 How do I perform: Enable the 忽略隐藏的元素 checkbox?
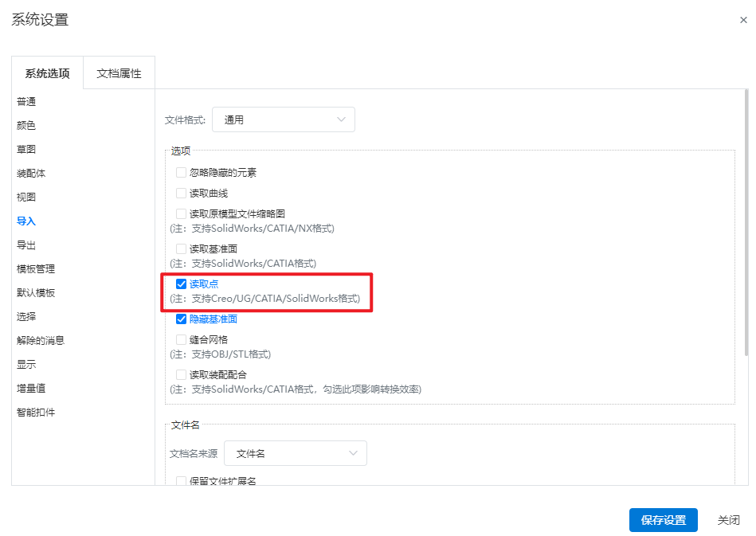point(182,173)
